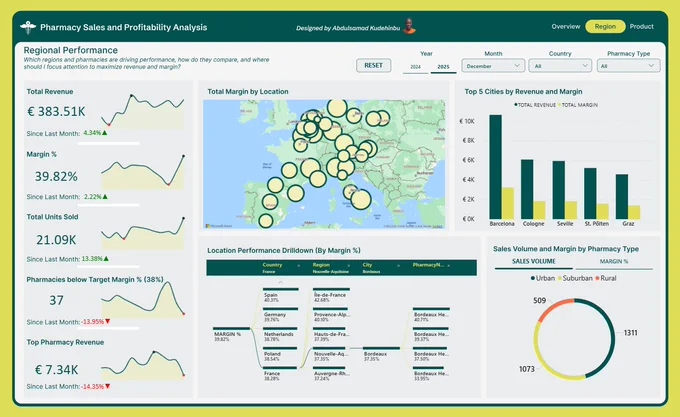Open the Overview page
Image resolution: width=680 pixels, height=417 pixels.
coord(566,26)
